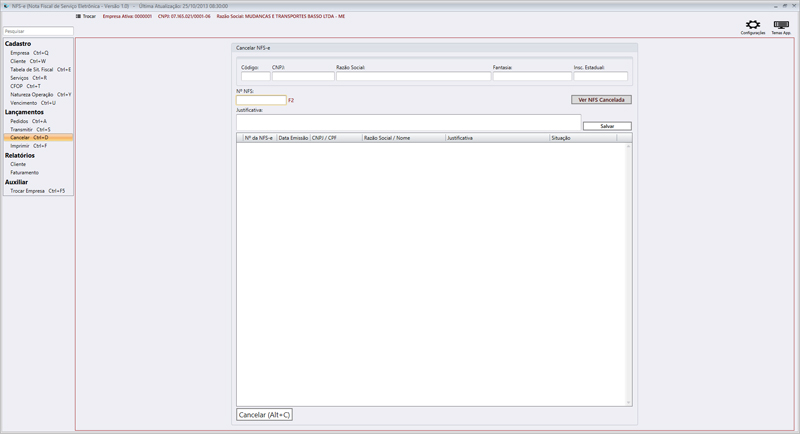
Task: Click the CNPJ input field
Action: click(303, 76)
